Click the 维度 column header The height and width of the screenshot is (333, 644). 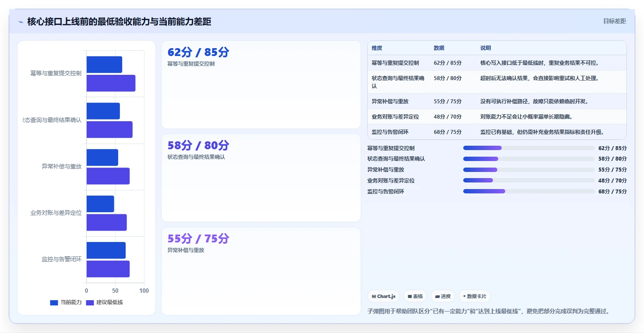point(377,48)
